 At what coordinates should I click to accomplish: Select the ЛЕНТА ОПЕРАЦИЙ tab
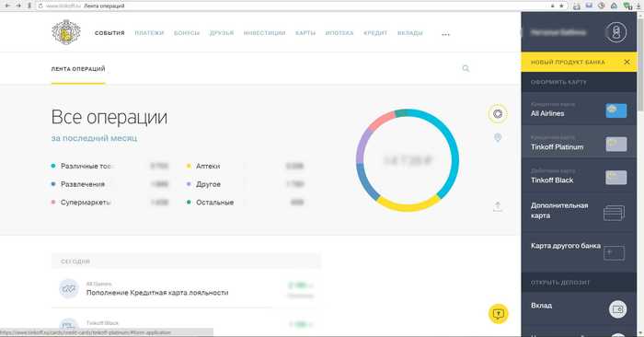pos(78,69)
